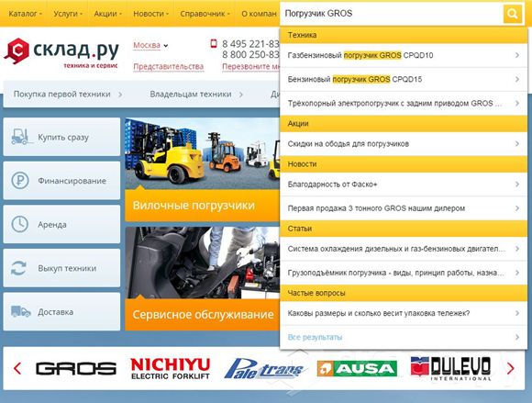This screenshot has height=403, width=532.
Task: Click the Частые вопросы section header
Action: pyautogui.click(x=404, y=293)
